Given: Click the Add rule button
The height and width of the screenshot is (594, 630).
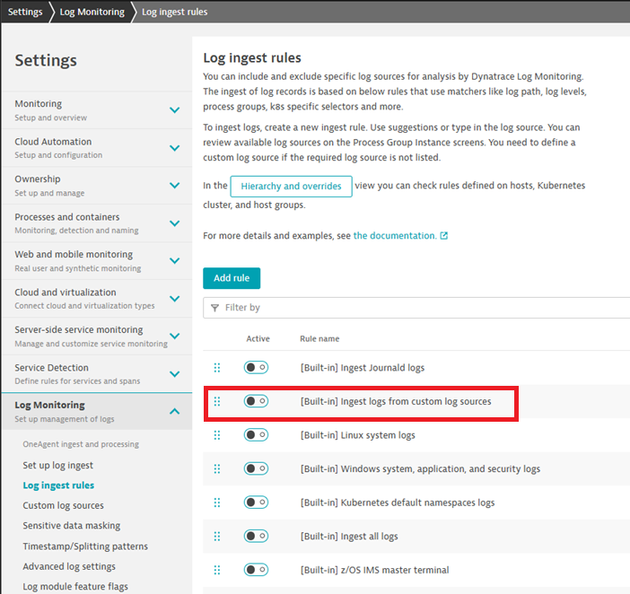Looking at the screenshot, I should pyautogui.click(x=231, y=278).
